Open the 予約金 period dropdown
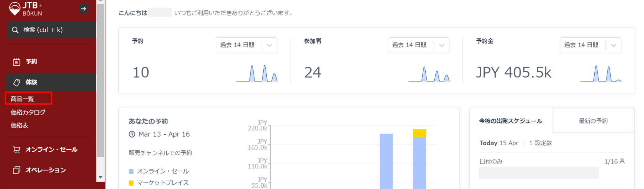 click(x=590, y=45)
